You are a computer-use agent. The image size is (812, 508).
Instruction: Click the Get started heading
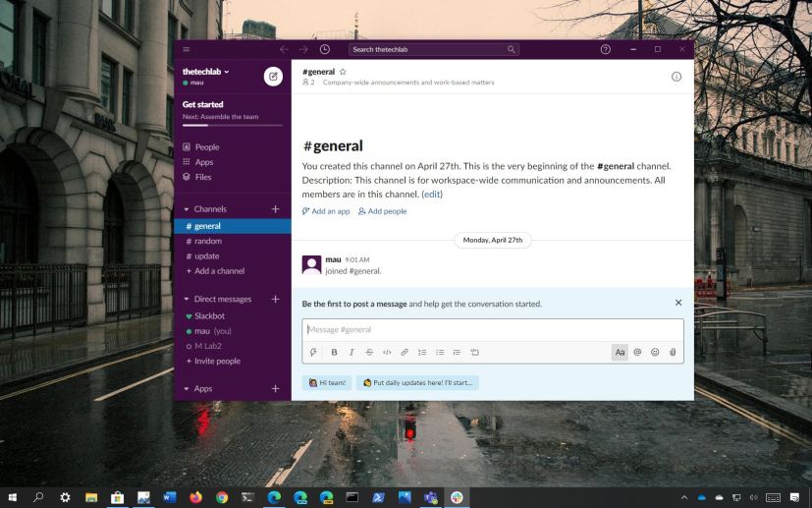pos(202,104)
